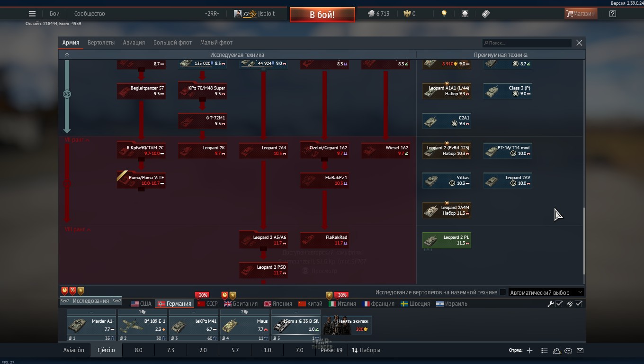Open the mail envelope icon
The image size is (644, 364).
[580, 351]
